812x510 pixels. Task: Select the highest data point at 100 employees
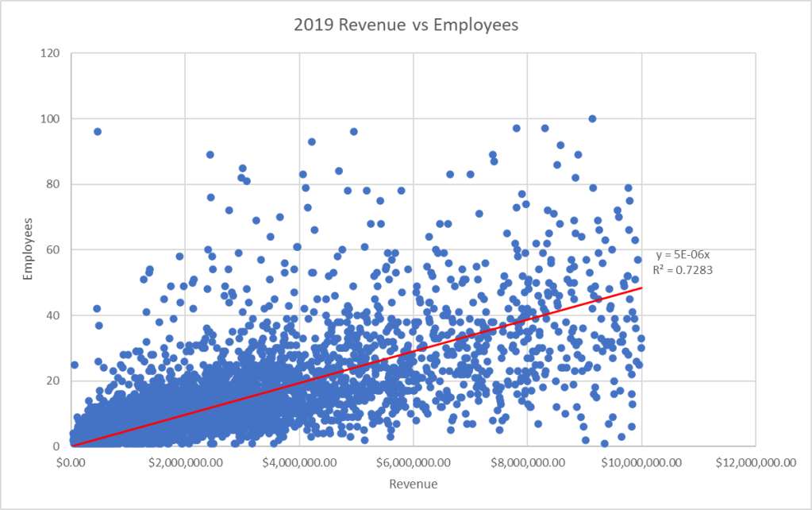coord(592,118)
